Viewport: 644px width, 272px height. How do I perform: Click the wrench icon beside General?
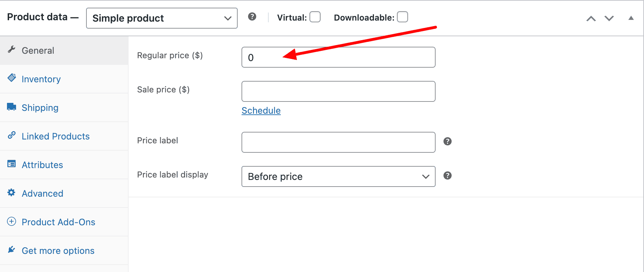coord(11,50)
